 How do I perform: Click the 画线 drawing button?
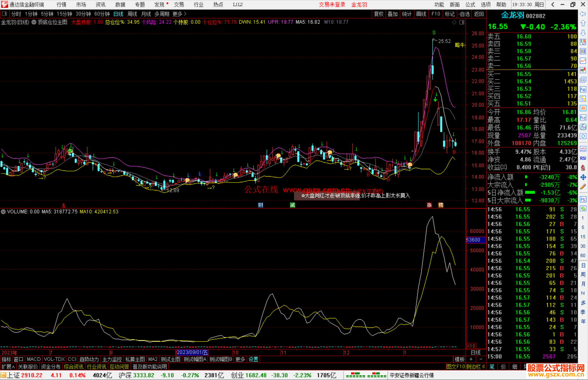[x=421, y=14]
